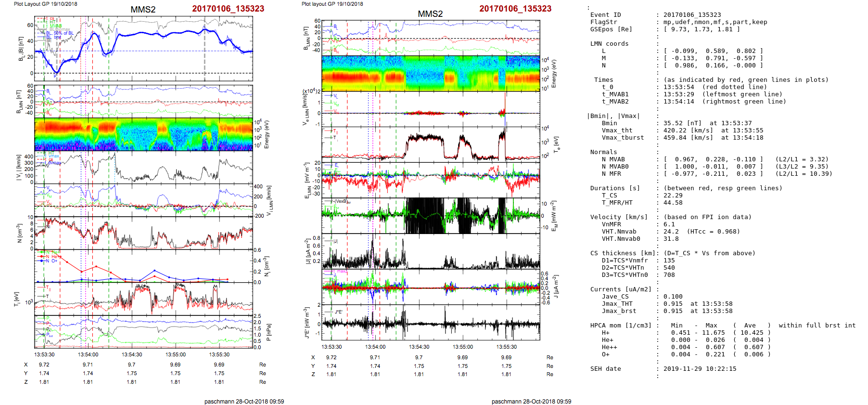Click the electron energy spectrogram in the right plot
This screenshot has width=868, height=405.
tap(431, 73)
